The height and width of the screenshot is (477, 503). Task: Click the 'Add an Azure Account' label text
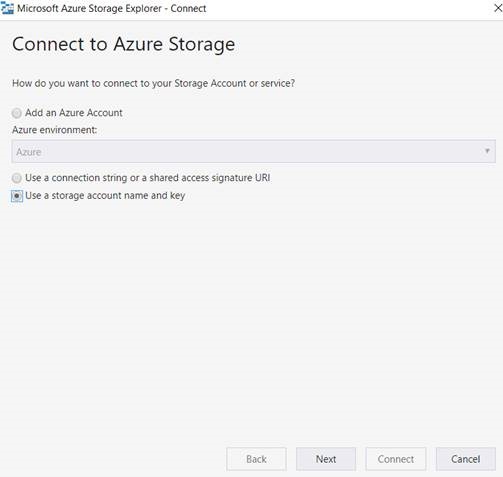[x=74, y=113]
